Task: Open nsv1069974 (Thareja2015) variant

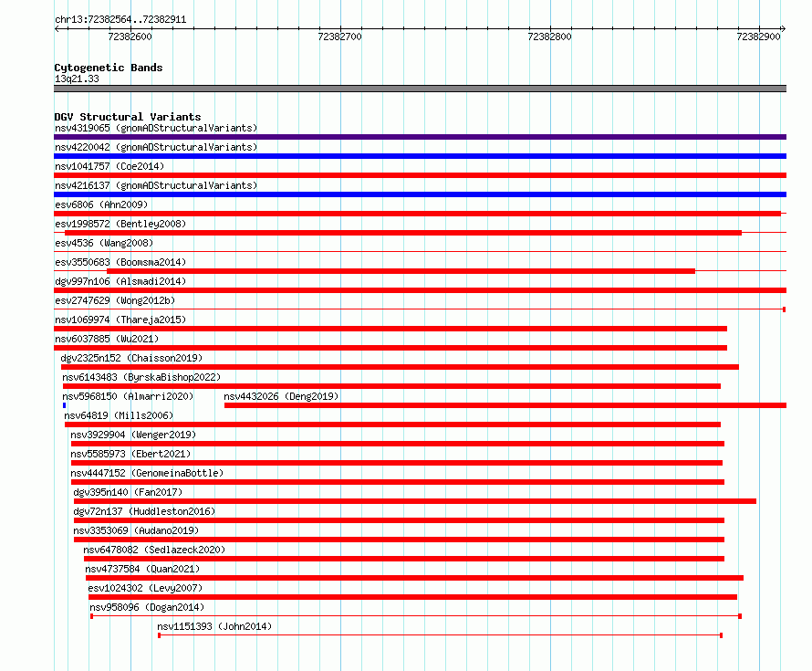Action: point(120,320)
